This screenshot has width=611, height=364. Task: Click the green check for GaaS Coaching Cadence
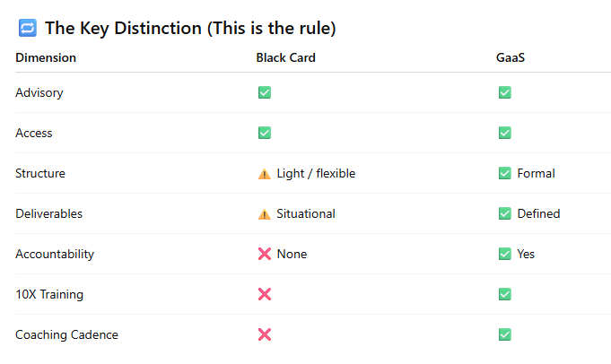[505, 334]
